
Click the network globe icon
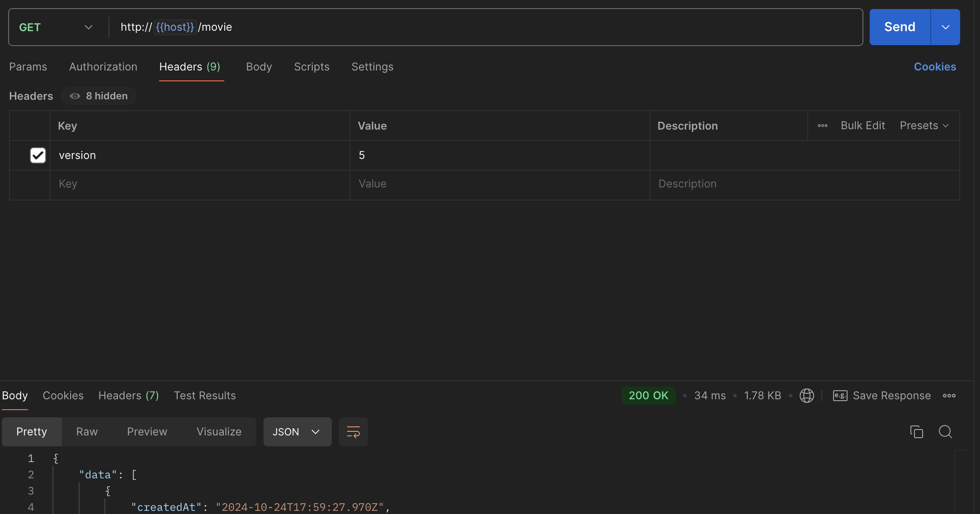(806, 396)
